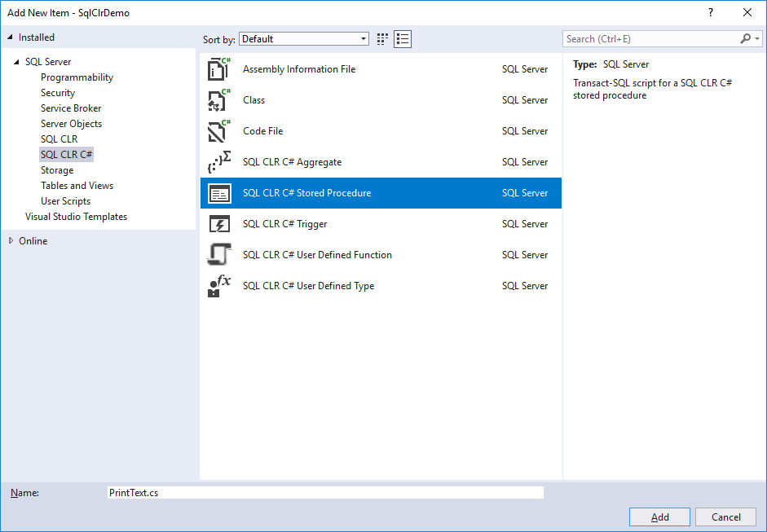
Task: Select Programmability in the category tree
Action: click(77, 77)
